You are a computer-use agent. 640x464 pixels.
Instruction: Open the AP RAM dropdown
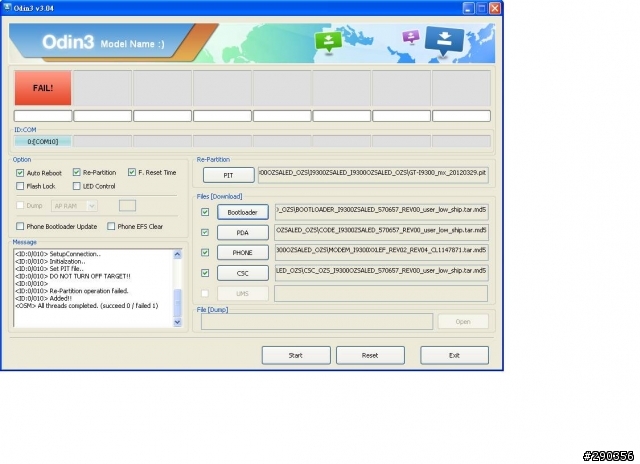pos(74,206)
